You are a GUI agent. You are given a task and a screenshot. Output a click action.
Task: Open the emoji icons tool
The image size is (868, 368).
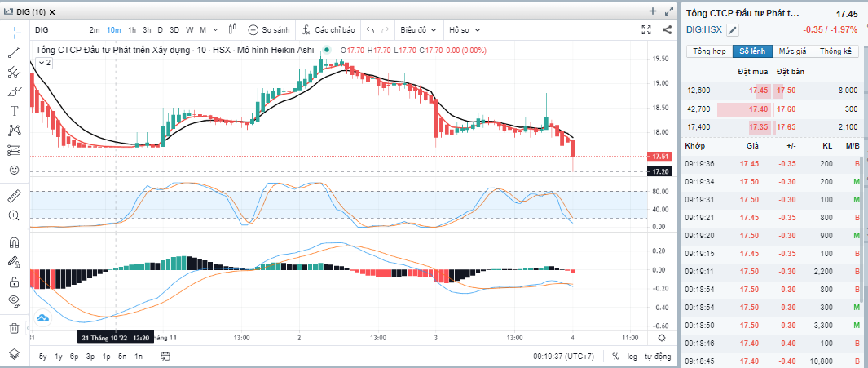point(15,171)
